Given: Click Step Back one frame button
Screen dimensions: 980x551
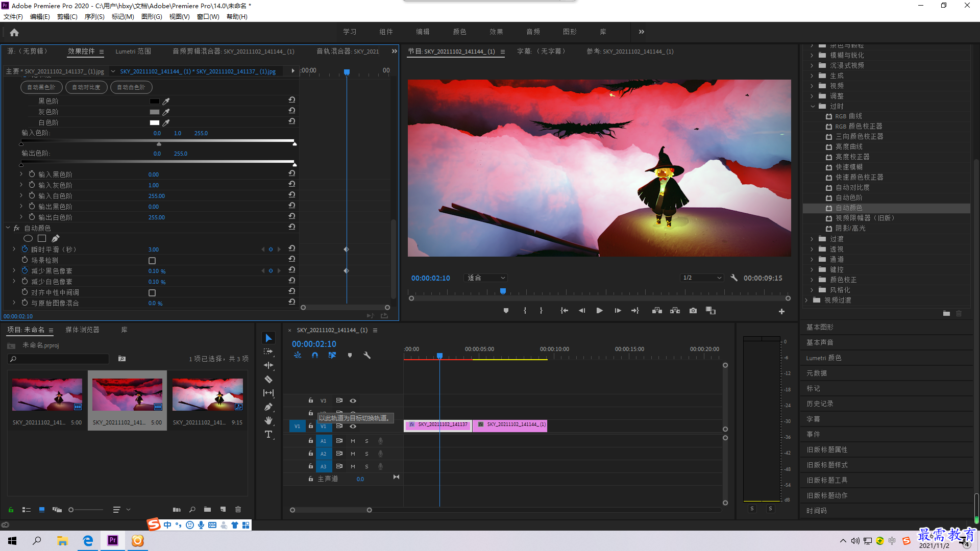Looking at the screenshot, I should (x=582, y=311).
